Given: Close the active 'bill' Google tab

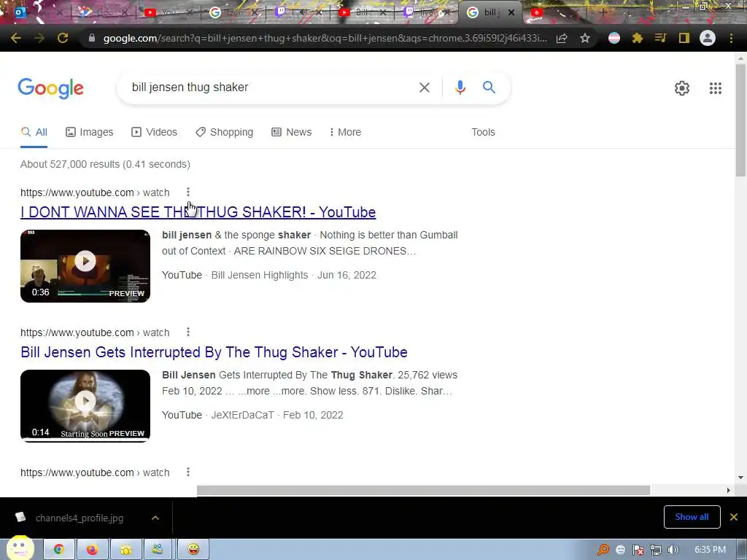Looking at the screenshot, I should coord(511,12).
